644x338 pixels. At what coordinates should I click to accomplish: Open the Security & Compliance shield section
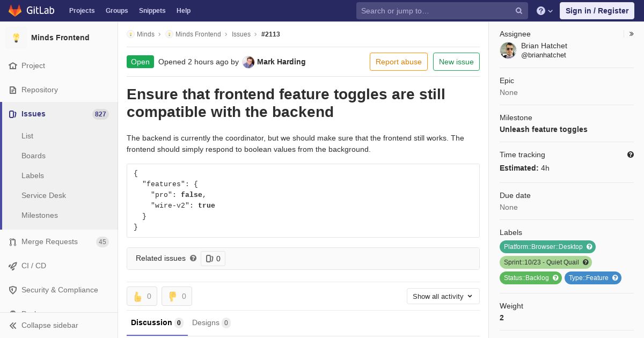(x=59, y=290)
